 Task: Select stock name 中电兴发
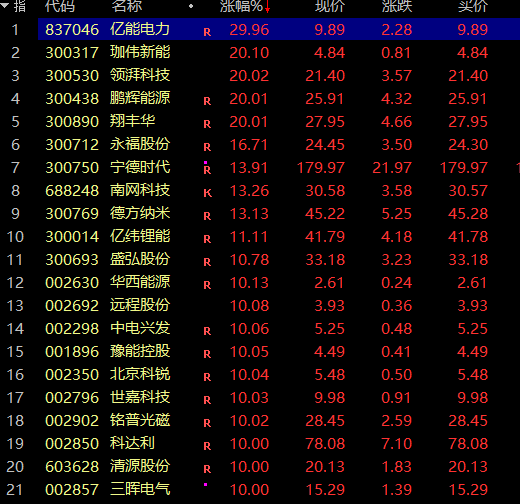click(140, 328)
